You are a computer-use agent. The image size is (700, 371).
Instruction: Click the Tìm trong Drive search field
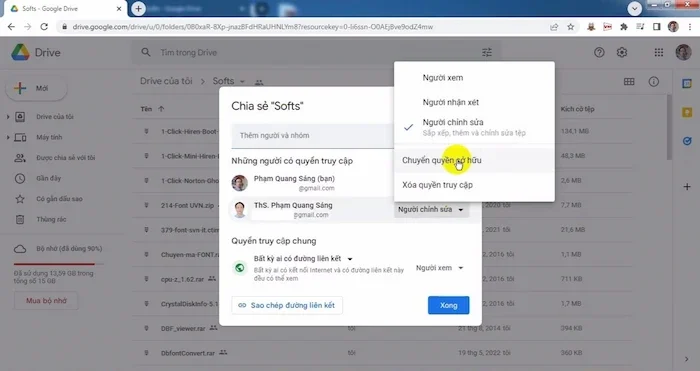pyautogui.click(x=317, y=52)
